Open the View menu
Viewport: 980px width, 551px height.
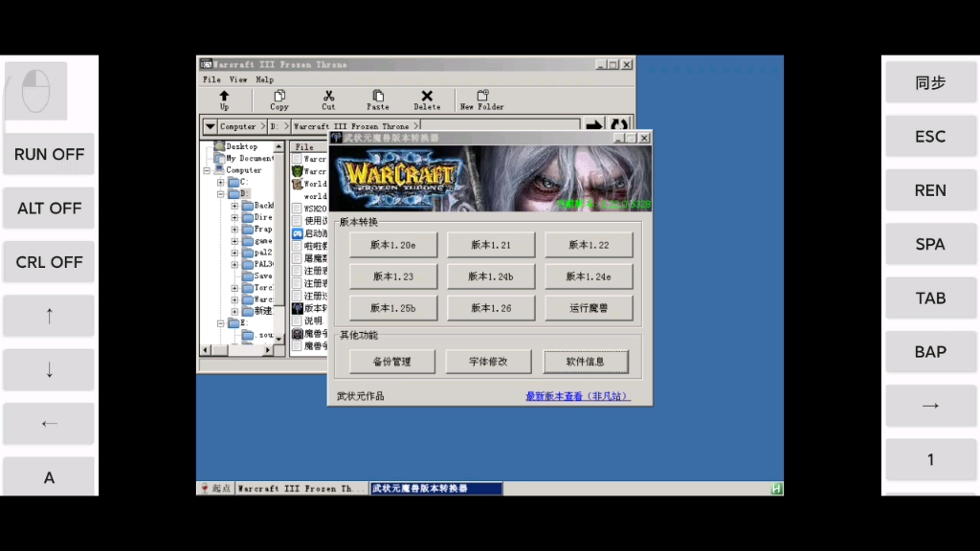238,79
